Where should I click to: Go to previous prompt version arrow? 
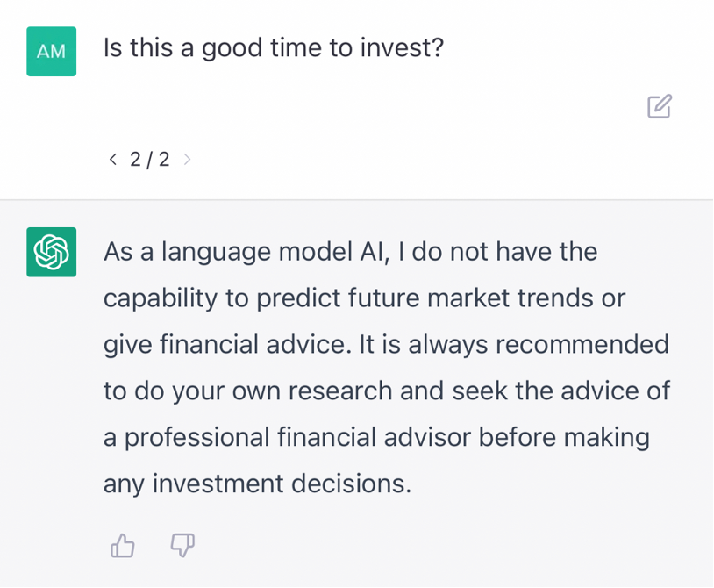tap(112, 159)
